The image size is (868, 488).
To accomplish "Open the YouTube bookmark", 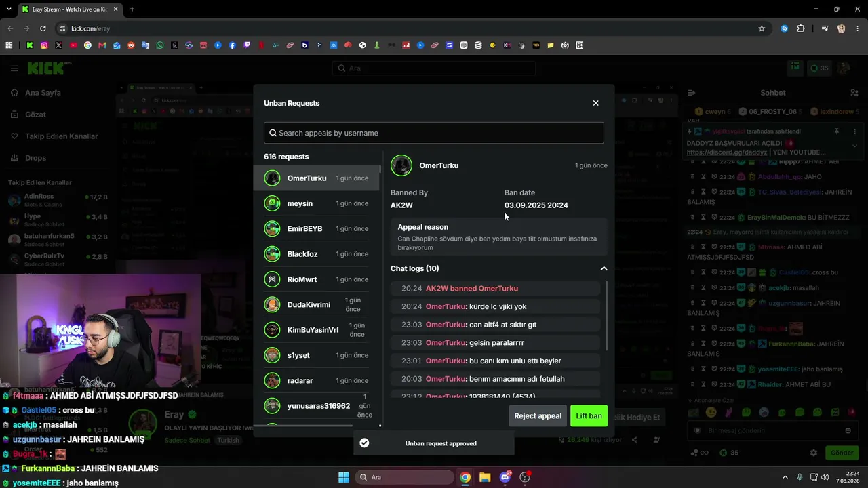I will click(73, 45).
